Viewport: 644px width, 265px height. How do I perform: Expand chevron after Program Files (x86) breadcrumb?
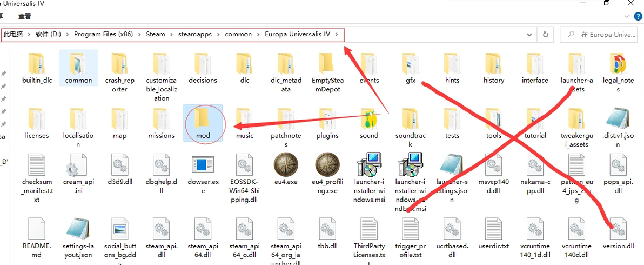pos(139,34)
